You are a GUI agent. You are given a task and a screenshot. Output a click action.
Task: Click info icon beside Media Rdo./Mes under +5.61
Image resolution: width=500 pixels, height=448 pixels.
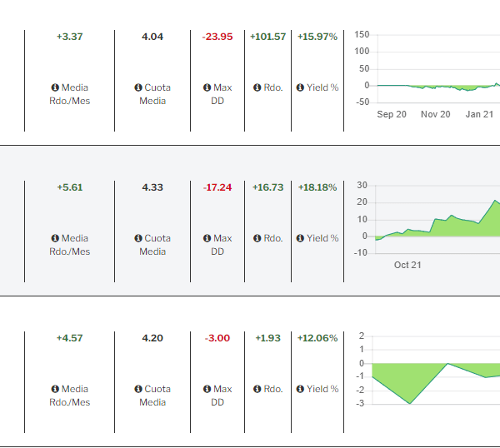(55, 238)
